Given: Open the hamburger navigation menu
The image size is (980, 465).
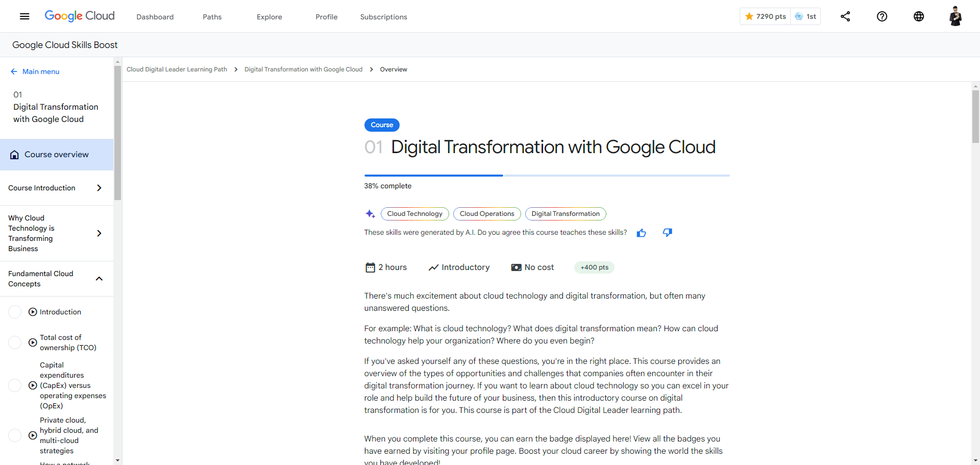Looking at the screenshot, I should 24,16.
